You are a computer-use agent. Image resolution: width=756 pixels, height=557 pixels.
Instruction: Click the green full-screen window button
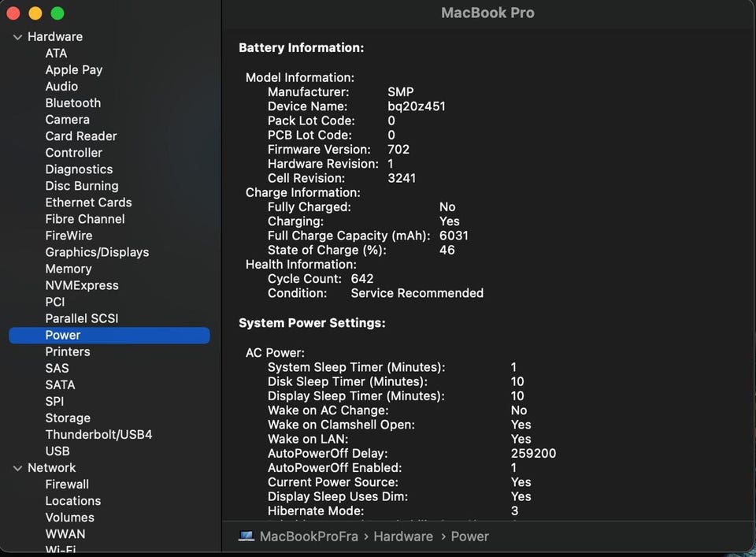click(x=57, y=13)
